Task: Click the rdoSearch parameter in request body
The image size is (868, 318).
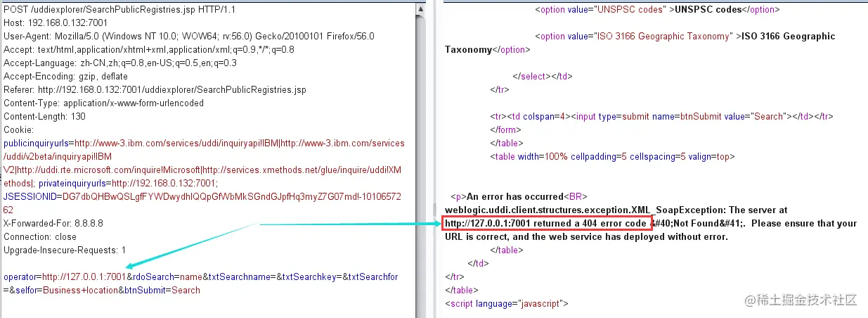Action: [155, 277]
